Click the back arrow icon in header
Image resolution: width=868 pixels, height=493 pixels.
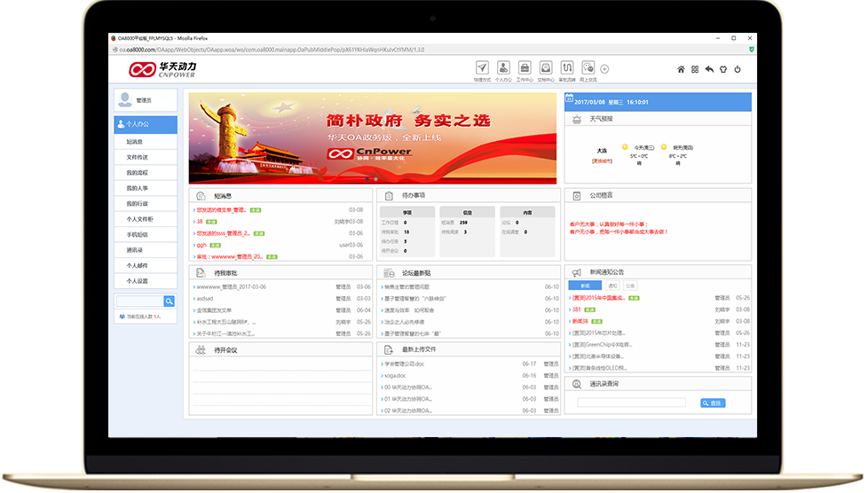point(709,69)
